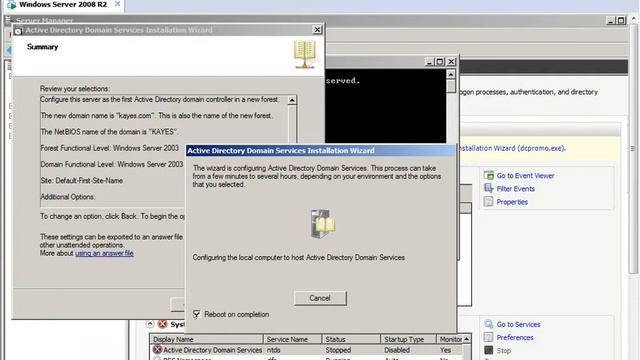Close the Windows Server 2008 R2 tab
The height and width of the screenshot is (360, 640).
coord(117,4)
